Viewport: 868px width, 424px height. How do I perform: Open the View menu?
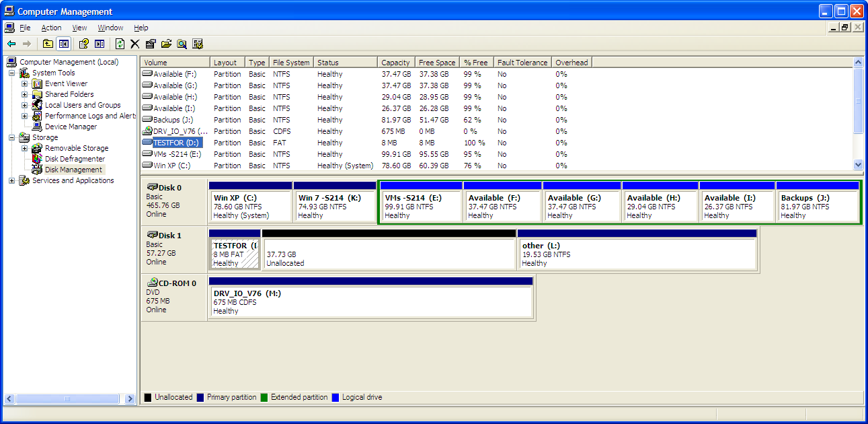pos(79,28)
